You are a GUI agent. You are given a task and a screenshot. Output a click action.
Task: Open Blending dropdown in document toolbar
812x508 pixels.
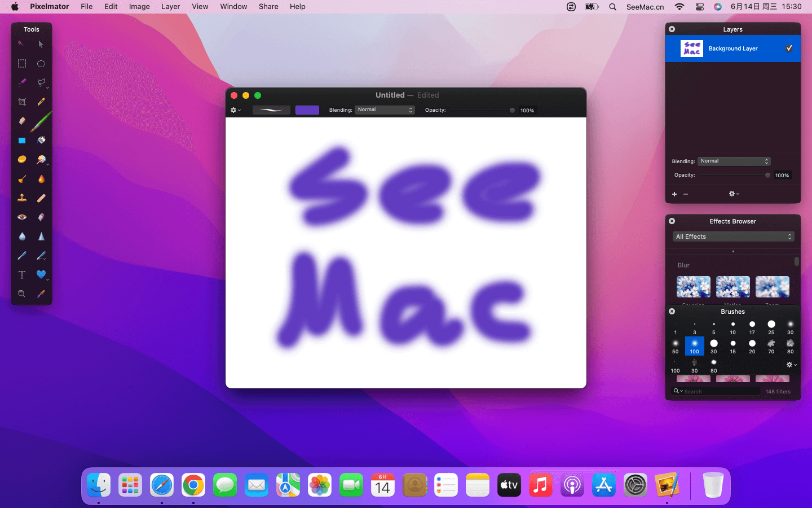[385, 110]
